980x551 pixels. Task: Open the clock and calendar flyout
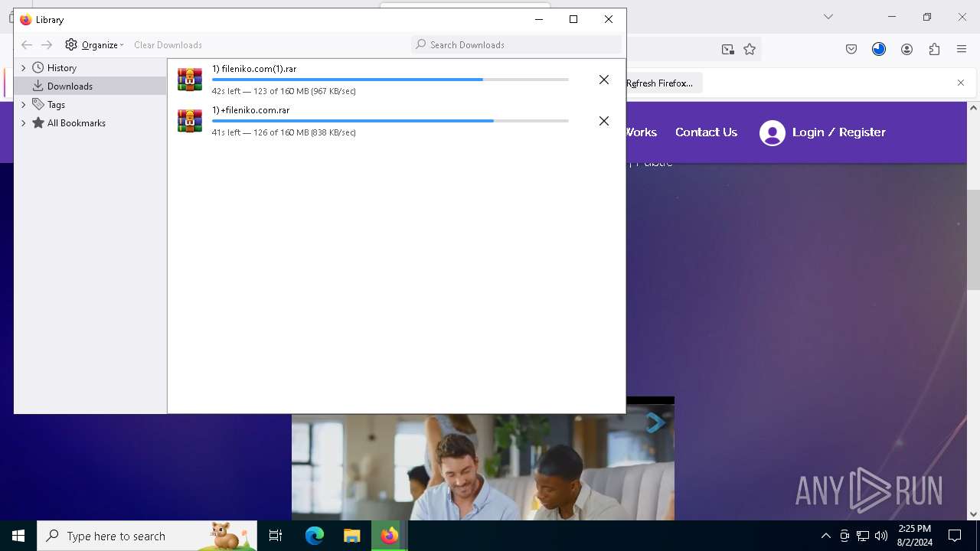[915, 536]
